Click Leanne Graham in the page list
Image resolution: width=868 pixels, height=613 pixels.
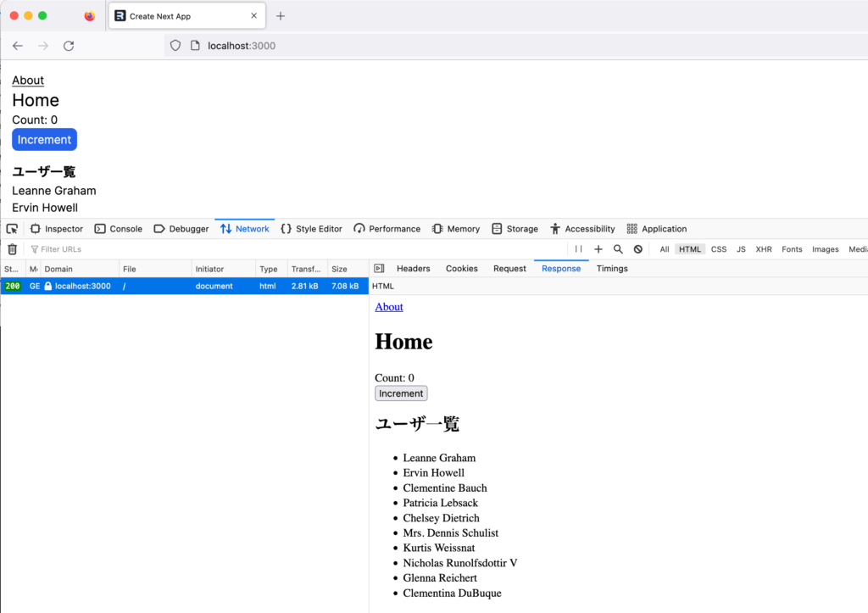54,191
